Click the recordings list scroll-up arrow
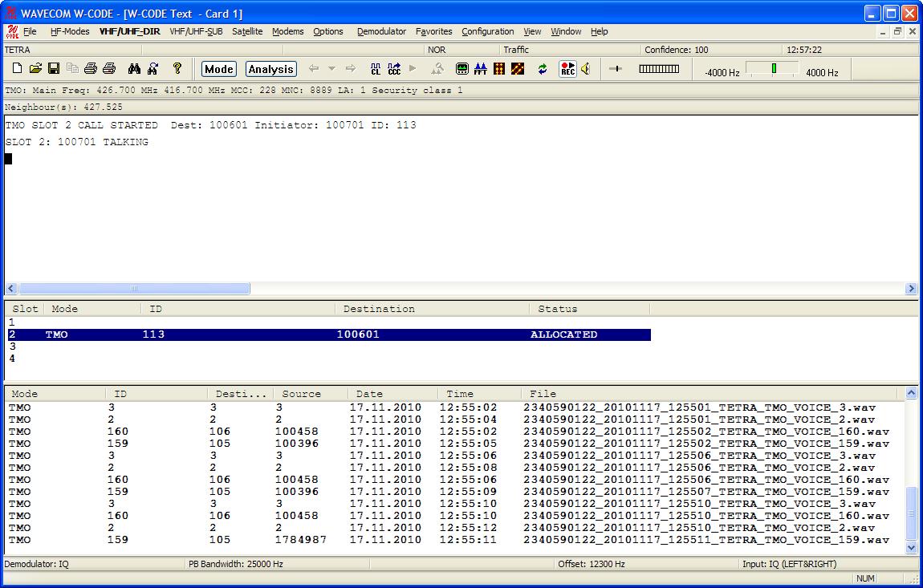Viewport: 923px width, 588px height. [x=911, y=393]
